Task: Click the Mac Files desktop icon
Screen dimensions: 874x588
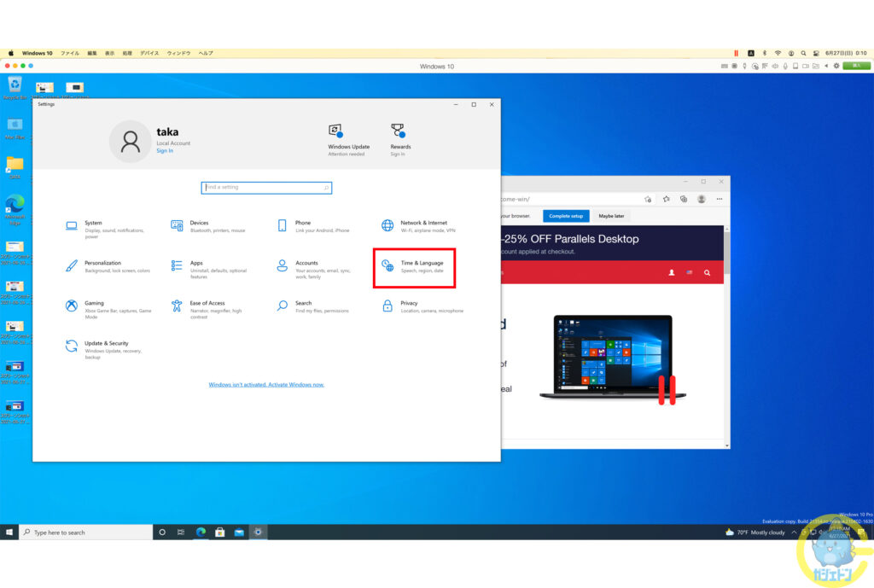Action: coord(15,128)
